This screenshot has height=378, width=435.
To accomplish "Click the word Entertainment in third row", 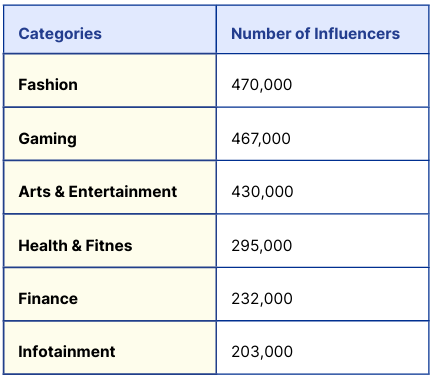I will [x=123, y=192].
